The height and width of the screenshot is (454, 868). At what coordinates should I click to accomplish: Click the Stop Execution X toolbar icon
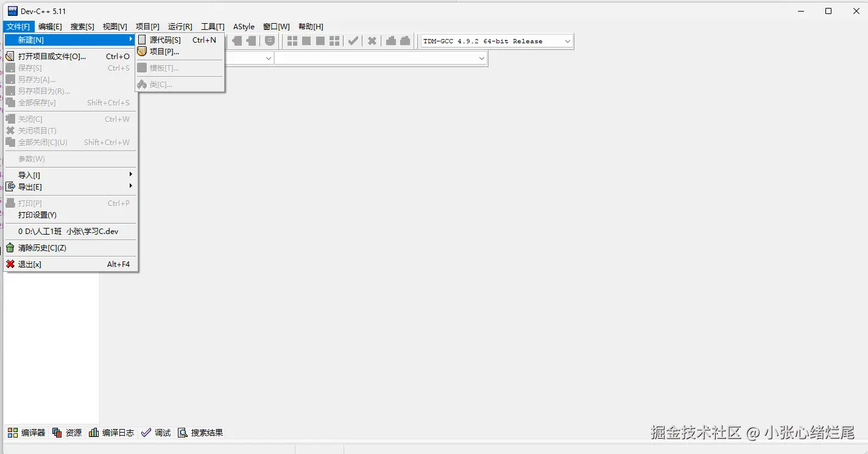(x=372, y=41)
